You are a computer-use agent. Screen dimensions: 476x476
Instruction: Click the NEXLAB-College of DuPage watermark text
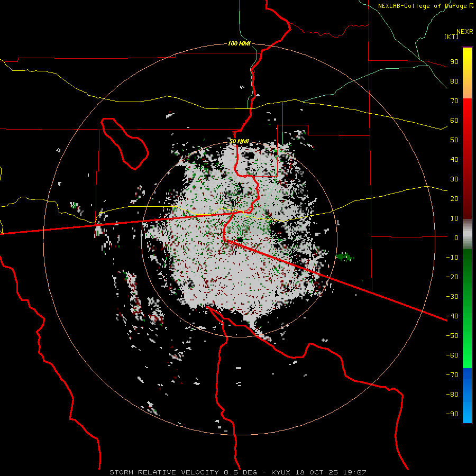tap(426, 6)
